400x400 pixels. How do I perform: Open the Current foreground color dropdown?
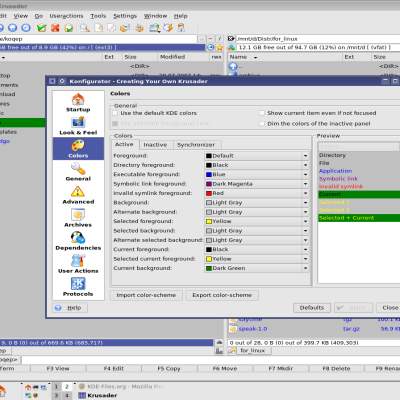point(256,249)
